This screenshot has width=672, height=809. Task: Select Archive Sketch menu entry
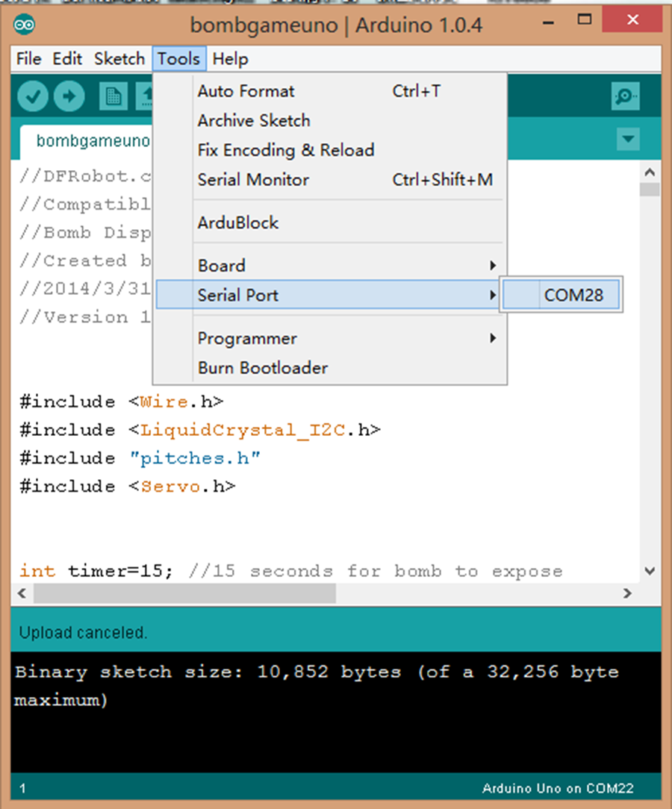tap(329, 121)
